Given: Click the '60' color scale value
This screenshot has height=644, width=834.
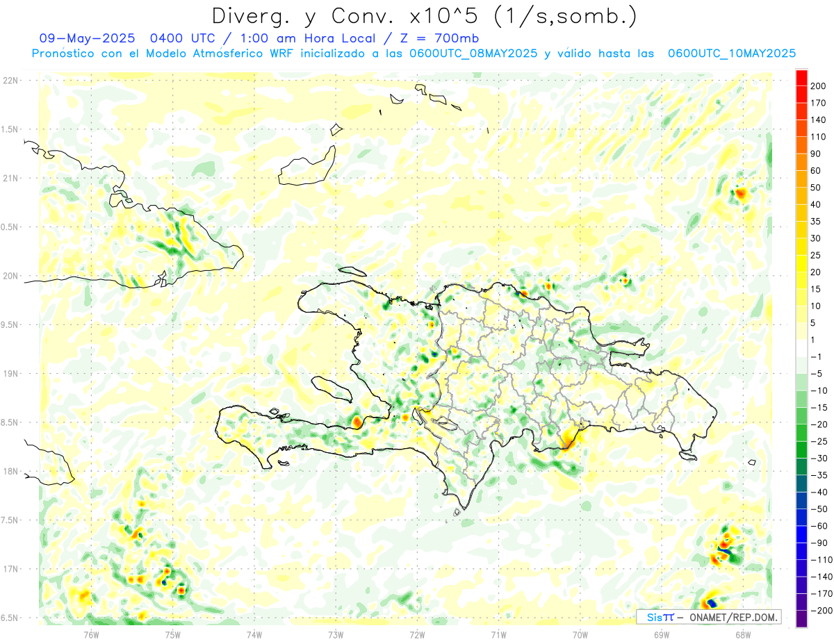Looking at the screenshot, I should point(816,171).
